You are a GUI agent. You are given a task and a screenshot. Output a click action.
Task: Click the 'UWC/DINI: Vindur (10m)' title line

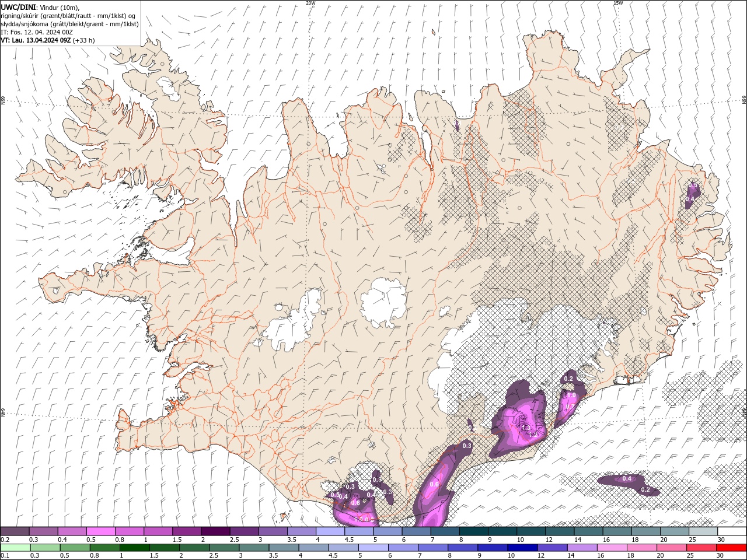point(39,7)
